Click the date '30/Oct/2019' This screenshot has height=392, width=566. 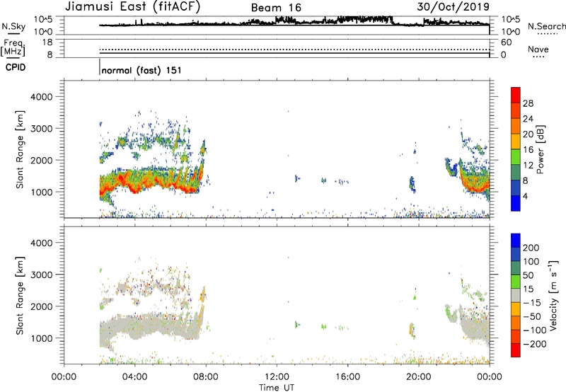point(454,7)
